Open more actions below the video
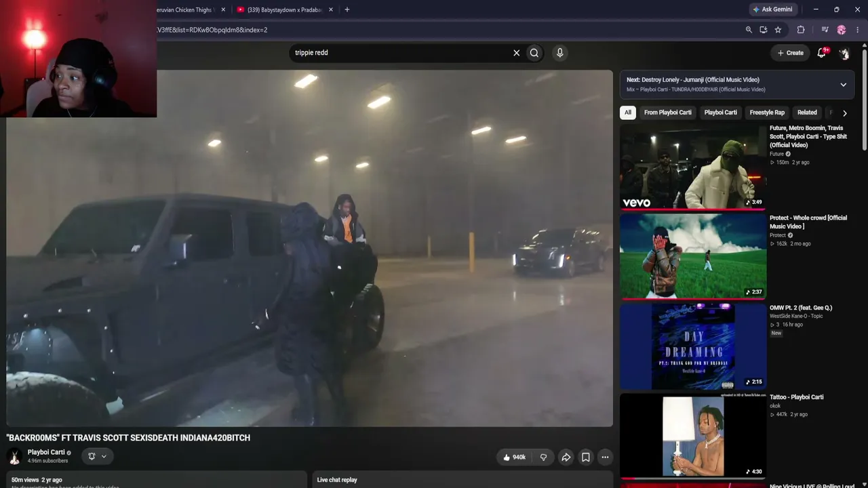This screenshot has height=488, width=868. tap(605, 457)
